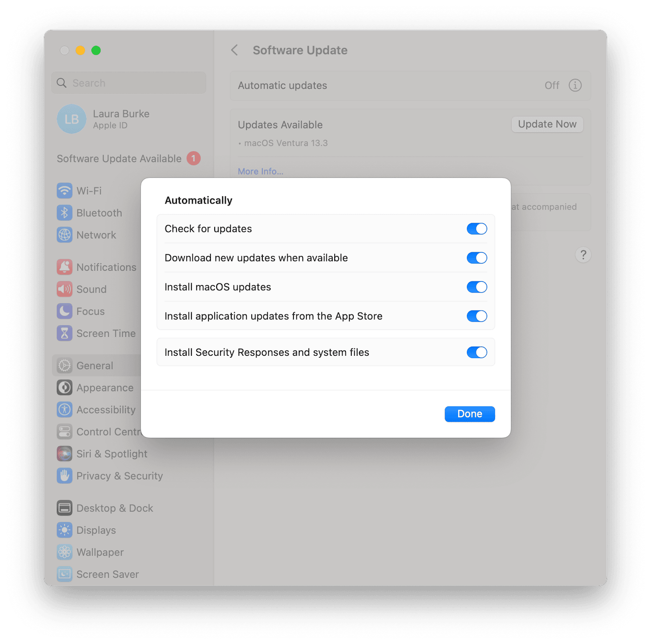Screen dimensions: 651x644
Task: Disable Download new updates when available
Action: 477,258
